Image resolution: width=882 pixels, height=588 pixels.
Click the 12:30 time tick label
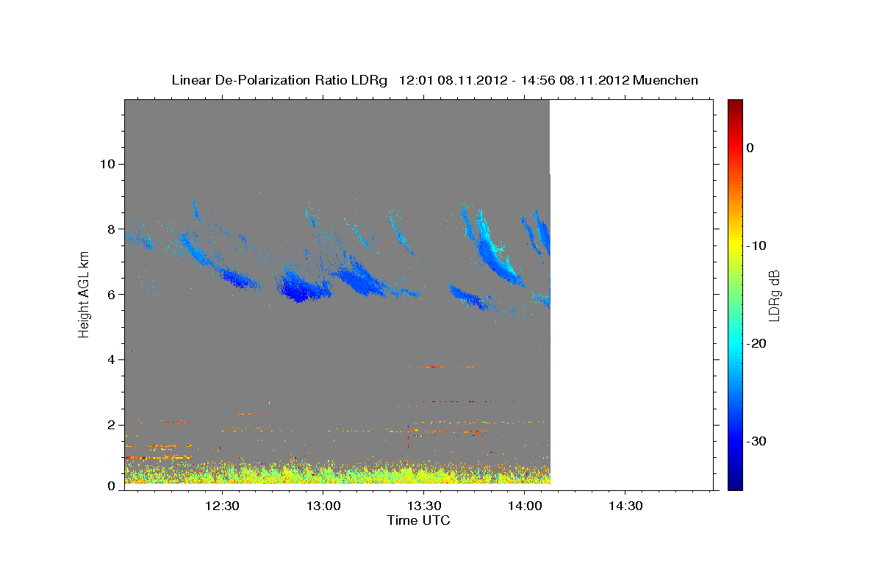[222, 506]
